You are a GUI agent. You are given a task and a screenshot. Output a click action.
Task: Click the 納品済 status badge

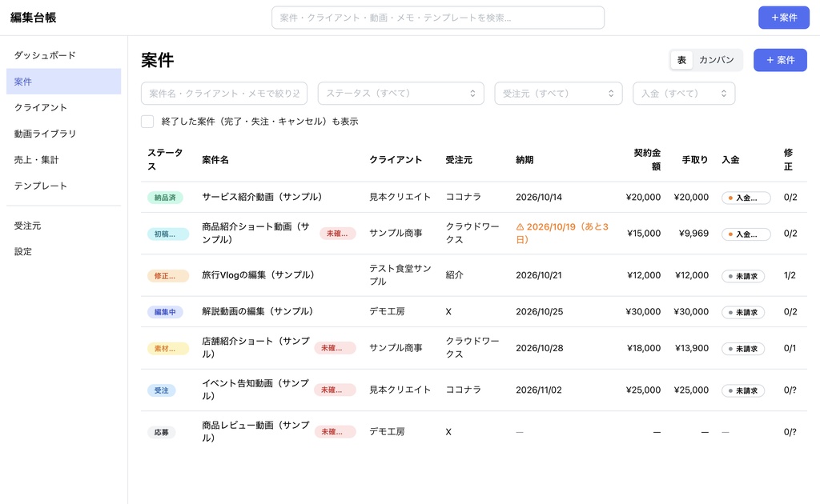(x=165, y=198)
